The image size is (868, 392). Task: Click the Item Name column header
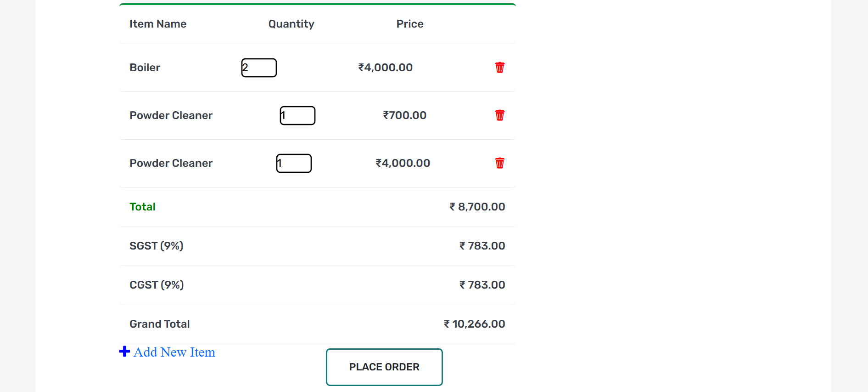coord(158,24)
